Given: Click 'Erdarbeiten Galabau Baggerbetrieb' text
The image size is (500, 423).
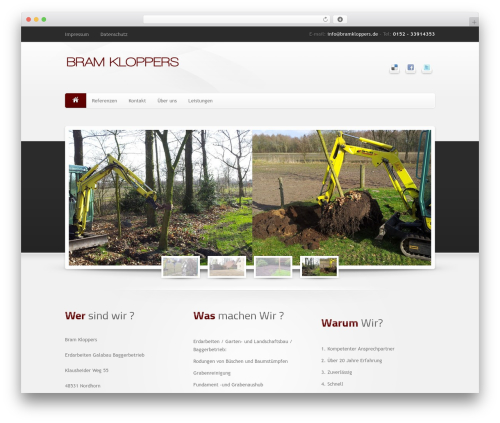Looking at the screenshot, I should (x=105, y=355).
